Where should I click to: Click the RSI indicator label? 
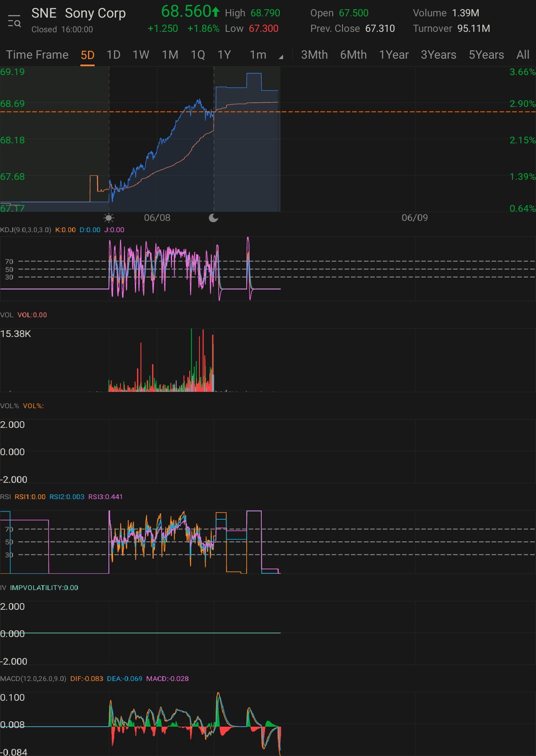click(5, 497)
